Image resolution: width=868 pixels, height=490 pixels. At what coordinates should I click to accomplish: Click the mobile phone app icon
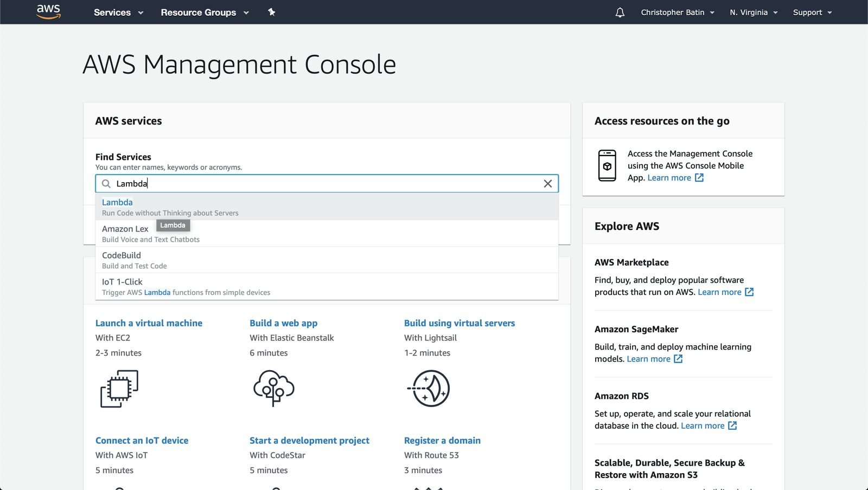607,165
